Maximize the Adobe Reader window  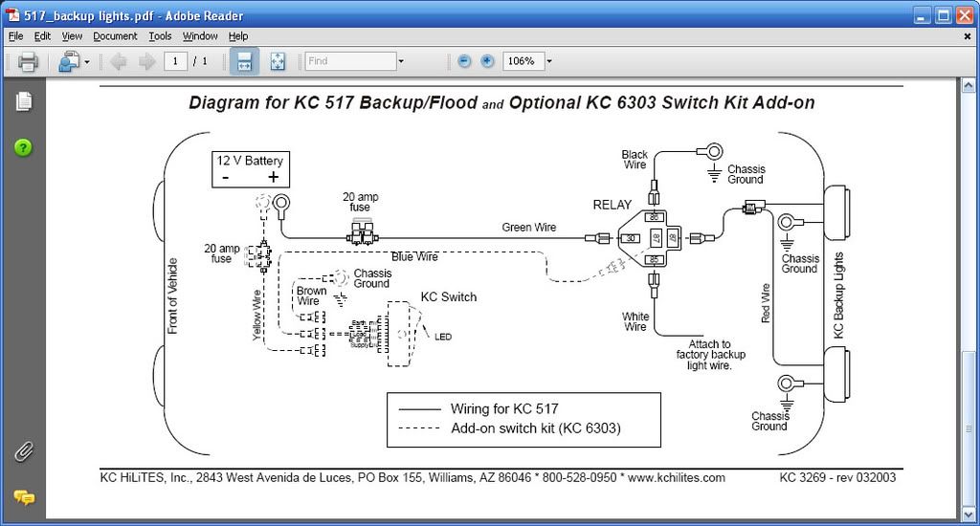(x=944, y=15)
